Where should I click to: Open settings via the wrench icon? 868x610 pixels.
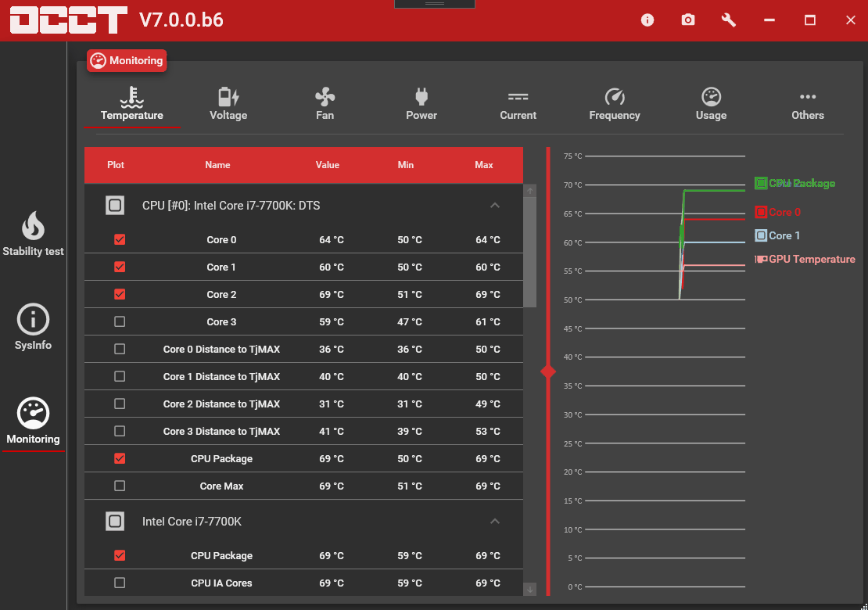point(729,20)
